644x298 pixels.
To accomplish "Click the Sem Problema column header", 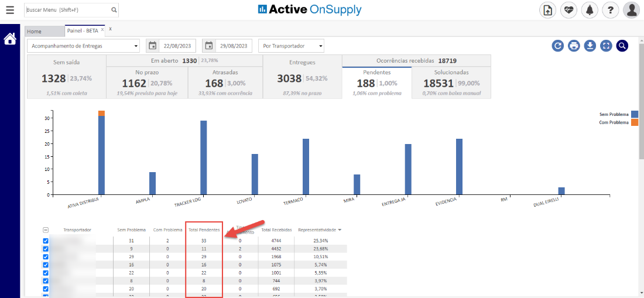I will (131, 230).
